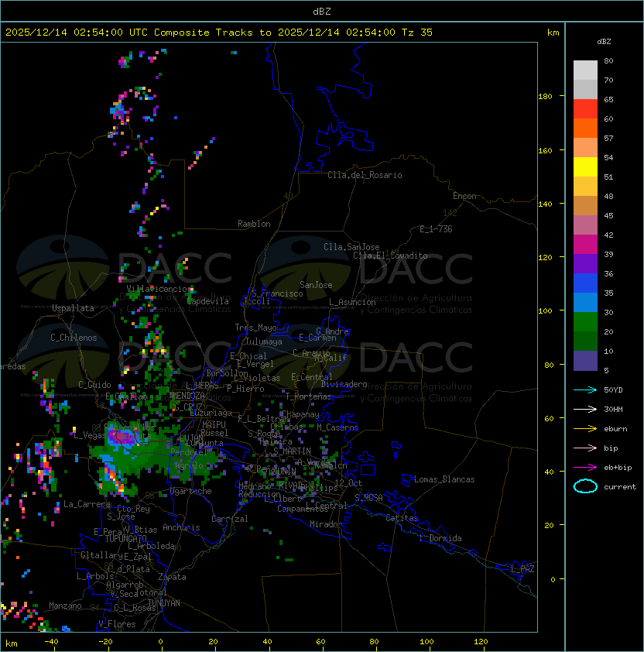Click the 'Villavicencio' map label
Image resolution: width=644 pixels, height=652 pixels.
156,289
